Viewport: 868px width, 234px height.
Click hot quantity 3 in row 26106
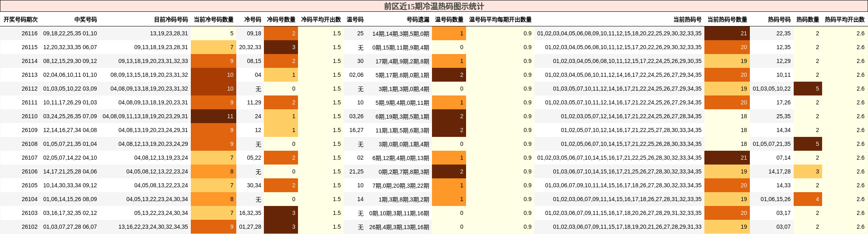coord(808,171)
